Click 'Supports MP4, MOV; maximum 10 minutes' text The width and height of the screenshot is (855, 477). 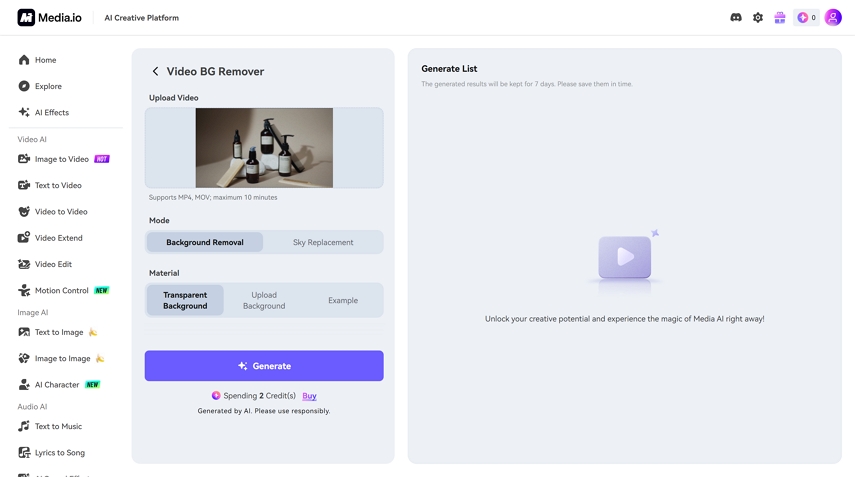click(x=213, y=197)
